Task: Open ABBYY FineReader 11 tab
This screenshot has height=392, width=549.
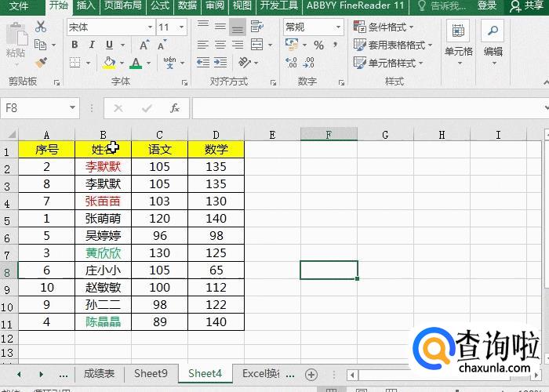Action: tap(355, 5)
